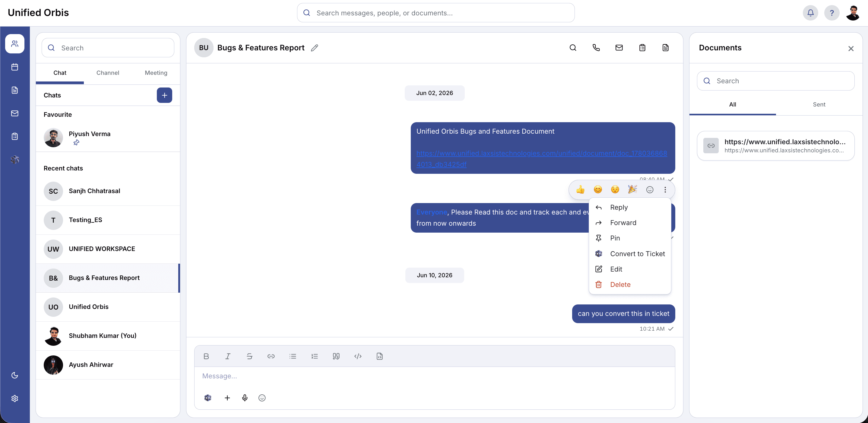Open the emoji picker in the composer

(262, 398)
